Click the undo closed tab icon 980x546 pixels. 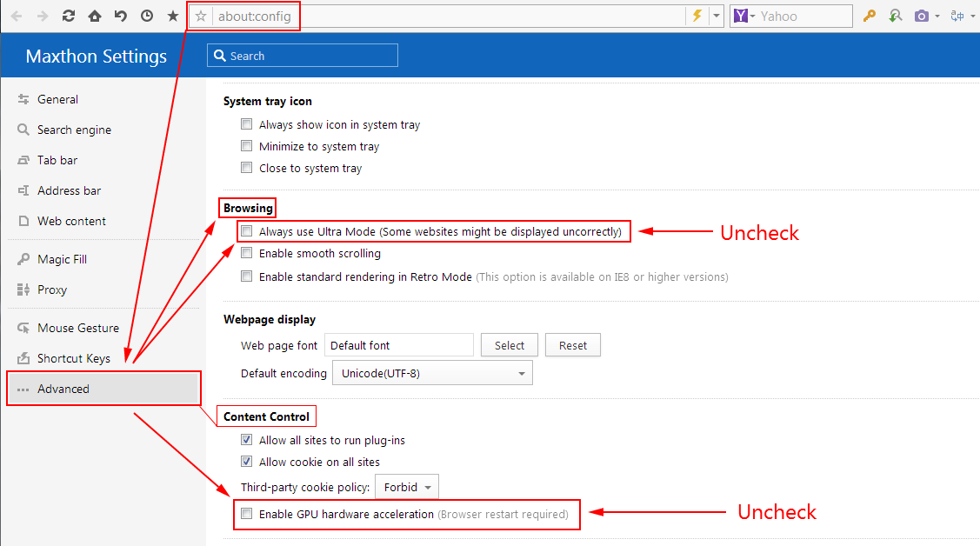pos(121,17)
